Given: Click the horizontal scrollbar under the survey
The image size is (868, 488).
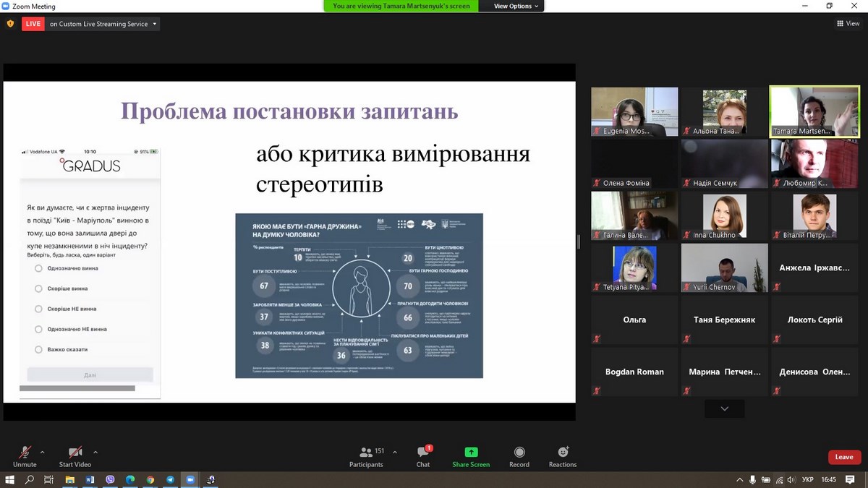Looking at the screenshot, I should coord(77,389).
